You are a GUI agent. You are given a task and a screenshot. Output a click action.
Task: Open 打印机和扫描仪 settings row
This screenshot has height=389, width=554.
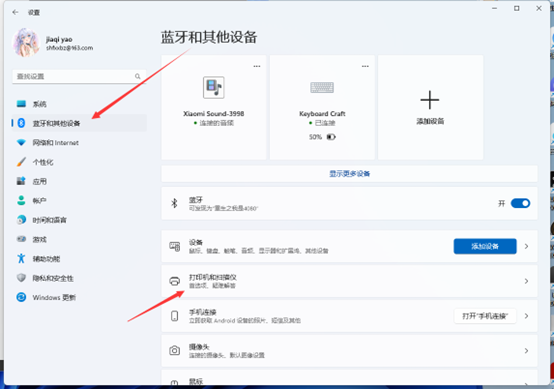point(349,281)
